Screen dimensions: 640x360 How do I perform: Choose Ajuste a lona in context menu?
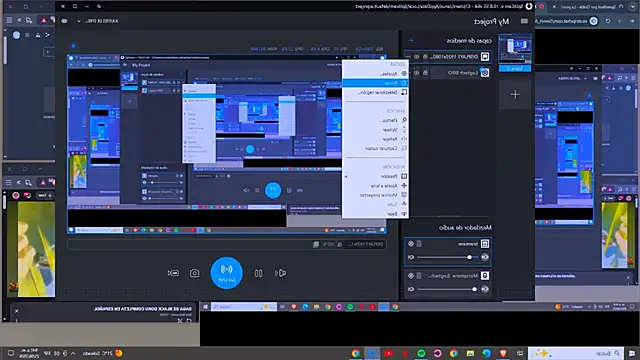coord(376,186)
